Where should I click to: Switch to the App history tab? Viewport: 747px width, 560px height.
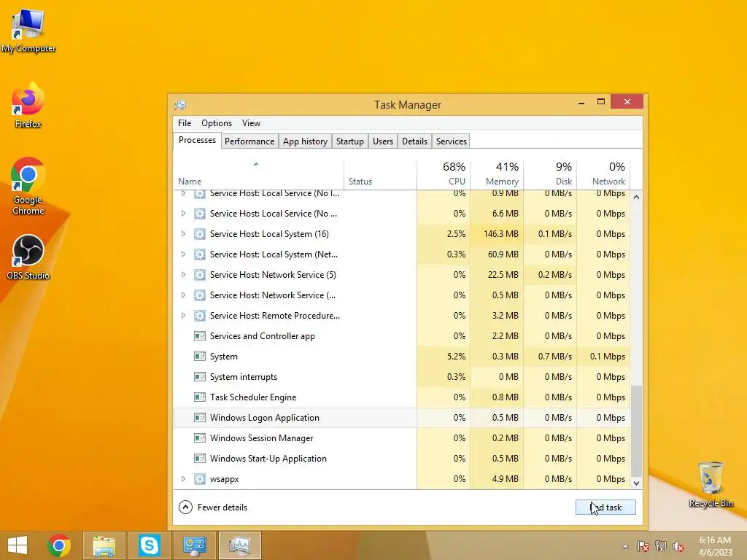[305, 141]
